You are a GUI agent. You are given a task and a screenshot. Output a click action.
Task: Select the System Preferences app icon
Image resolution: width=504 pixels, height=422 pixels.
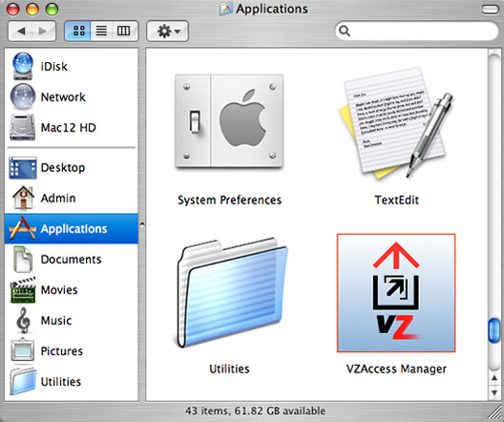tap(229, 121)
